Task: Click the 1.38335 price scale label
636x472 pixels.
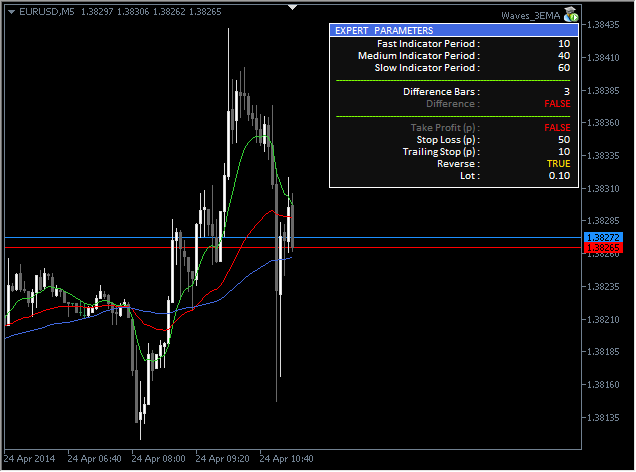Action: point(603,156)
